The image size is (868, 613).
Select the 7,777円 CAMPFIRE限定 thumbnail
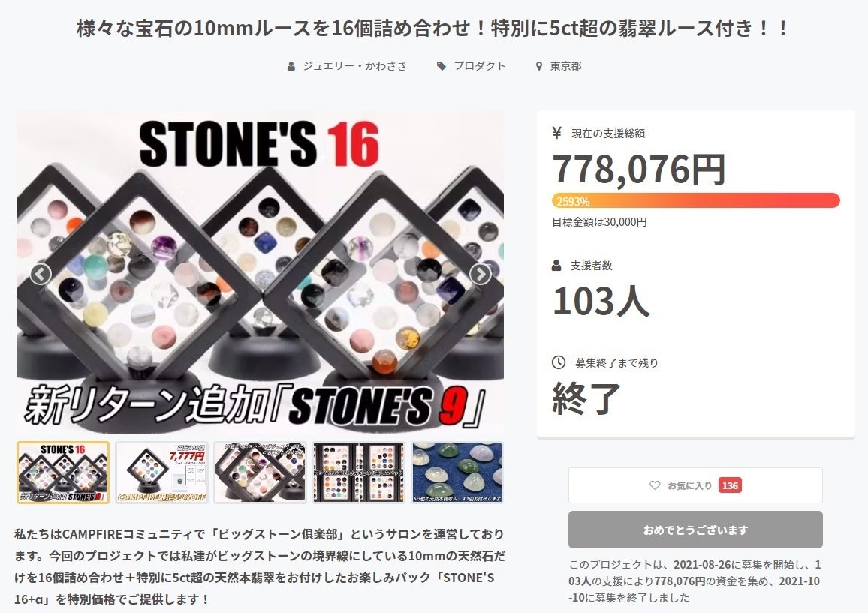(x=161, y=473)
